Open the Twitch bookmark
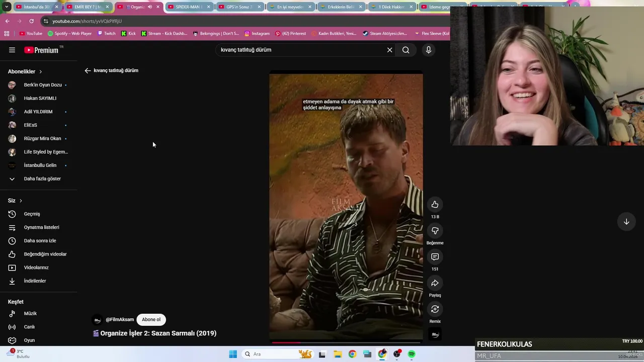644x362 pixels. coord(107,33)
